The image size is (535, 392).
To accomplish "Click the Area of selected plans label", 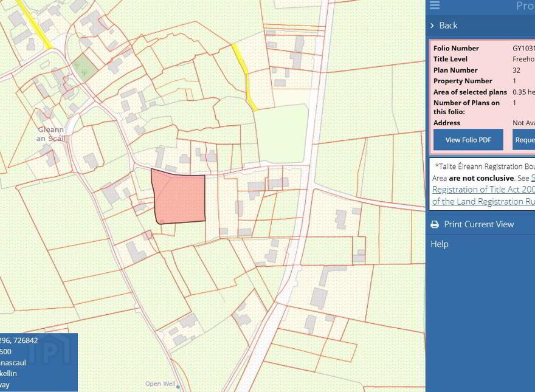I will [x=470, y=92].
